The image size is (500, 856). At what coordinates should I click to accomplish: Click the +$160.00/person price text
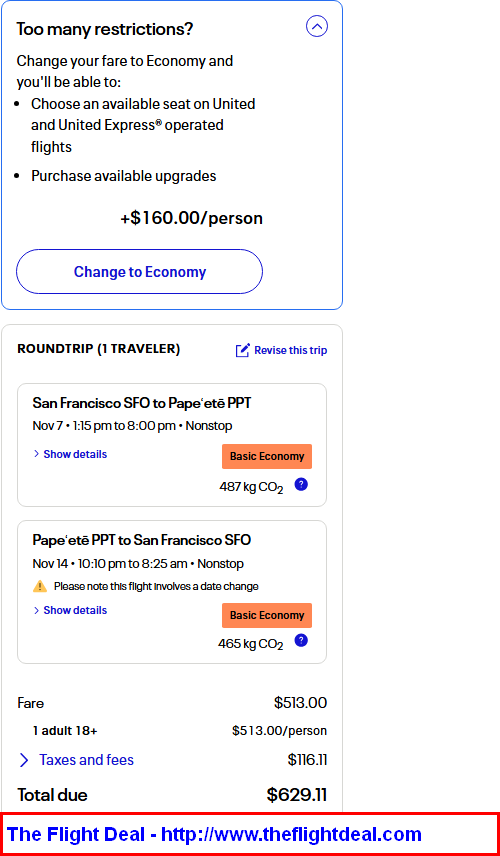pos(192,218)
